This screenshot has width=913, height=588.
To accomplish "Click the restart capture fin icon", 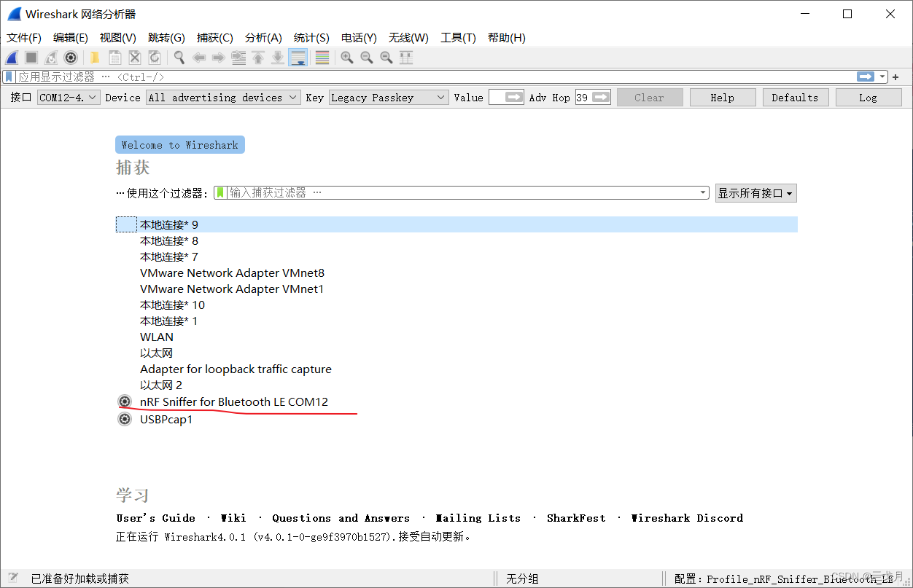I will tap(50, 58).
